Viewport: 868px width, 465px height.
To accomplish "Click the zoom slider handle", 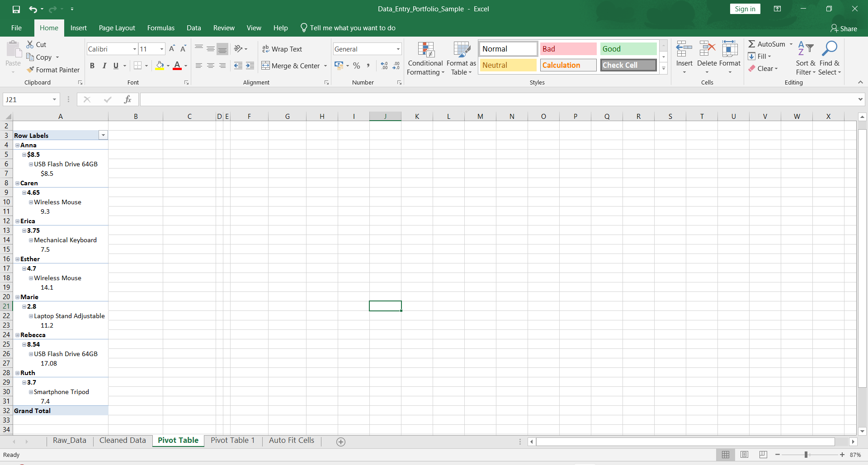I will [x=806, y=455].
